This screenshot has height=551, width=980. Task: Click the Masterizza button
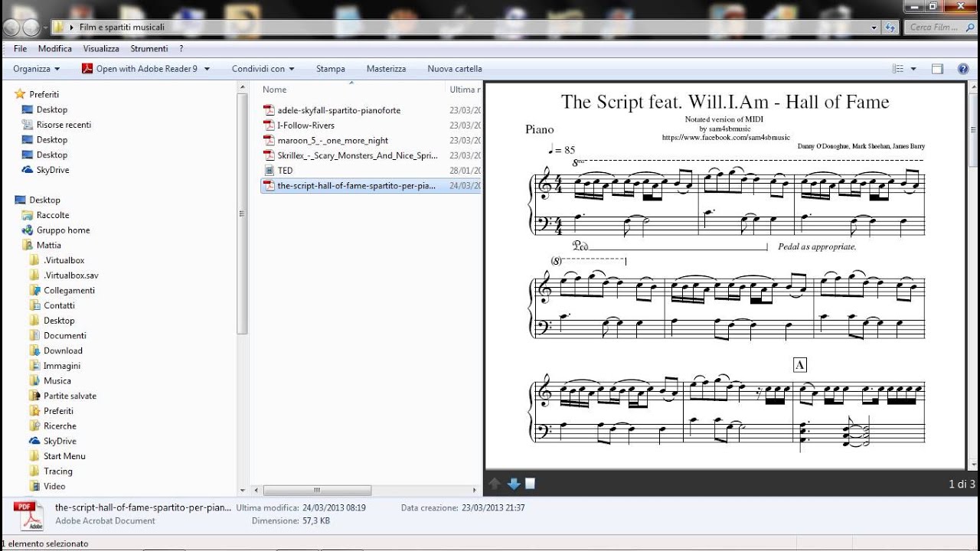tap(387, 69)
